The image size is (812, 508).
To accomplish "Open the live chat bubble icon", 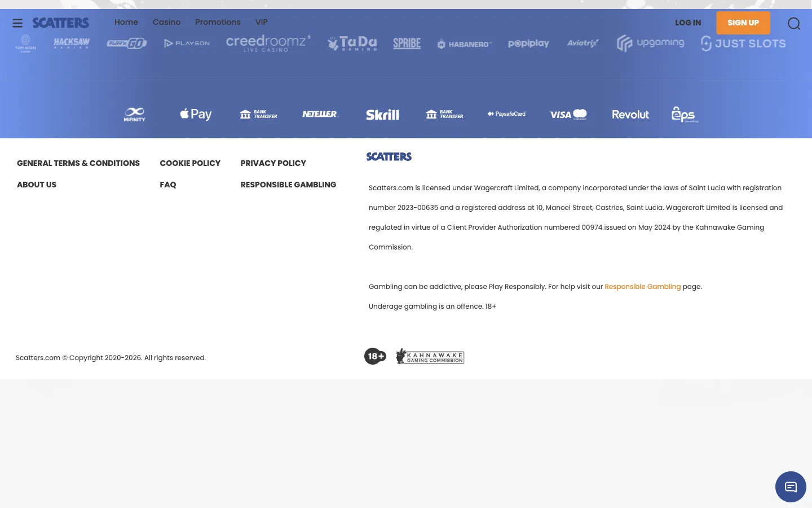I will [791, 487].
